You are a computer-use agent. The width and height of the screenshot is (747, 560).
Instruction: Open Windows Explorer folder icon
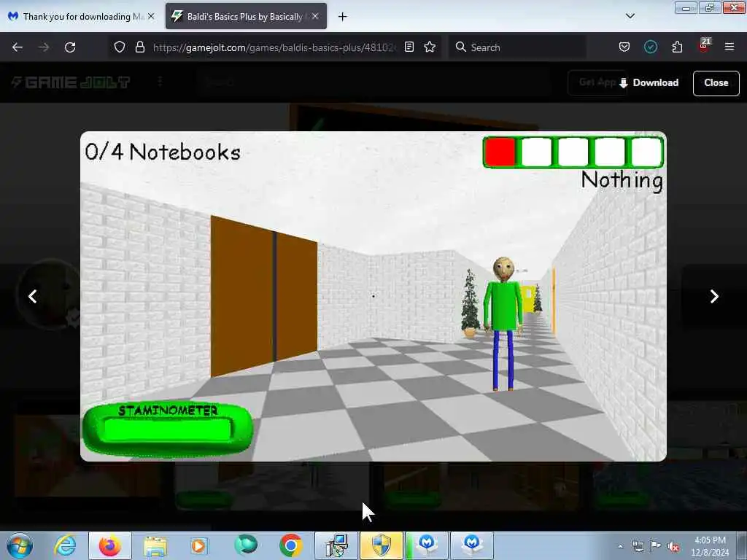coord(155,545)
